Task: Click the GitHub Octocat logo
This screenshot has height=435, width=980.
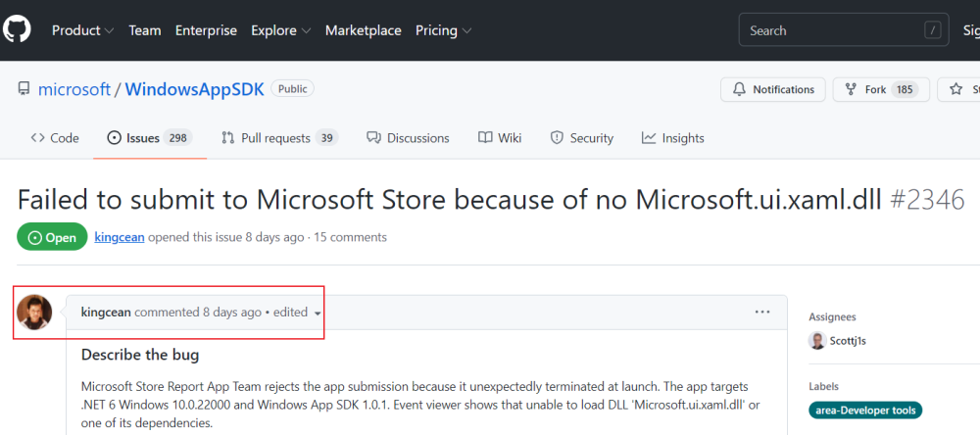Action: (x=16, y=30)
